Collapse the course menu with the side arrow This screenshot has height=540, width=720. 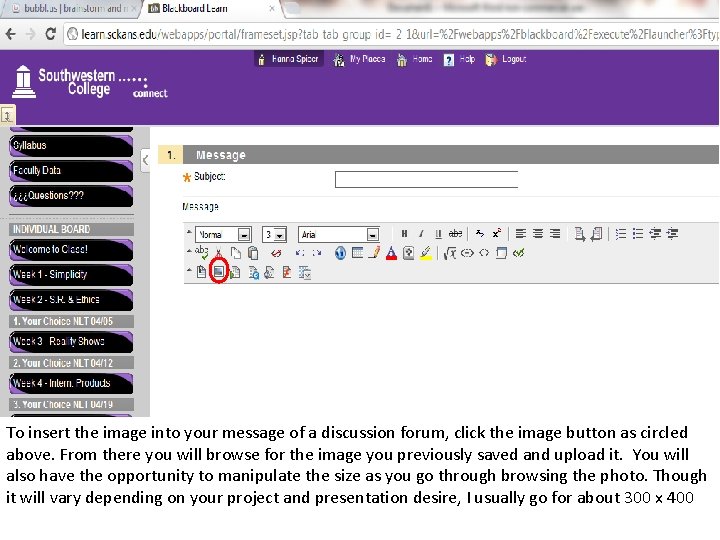(145, 160)
